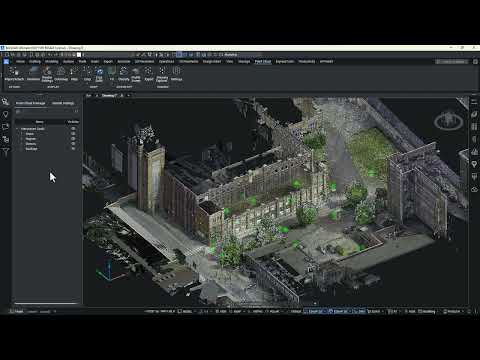Add a new drawing tab with plus
This screenshot has height=360, width=480.
point(128,96)
